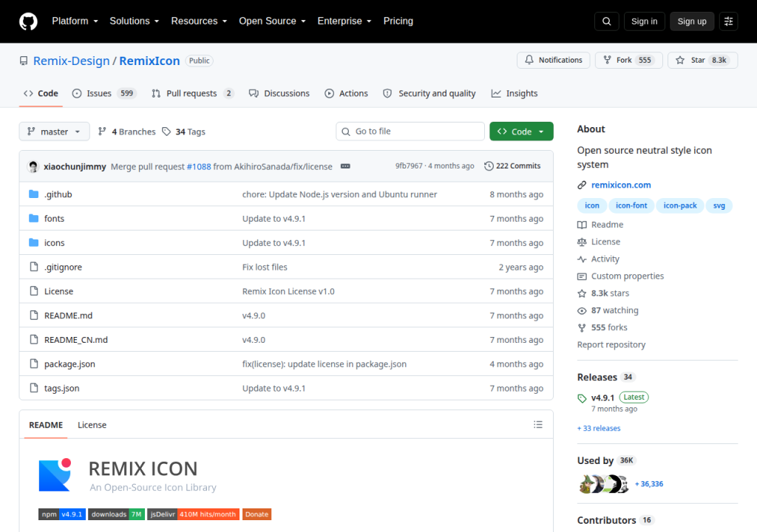Switch to the Actions tab
This screenshot has height=532, width=757.
pyautogui.click(x=346, y=94)
